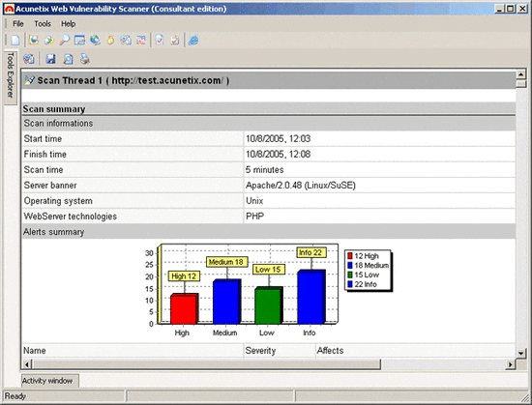The width and height of the screenshot is (532, 405).
Task: Click the first icon in report toolbar
Action: pos(29,59)
